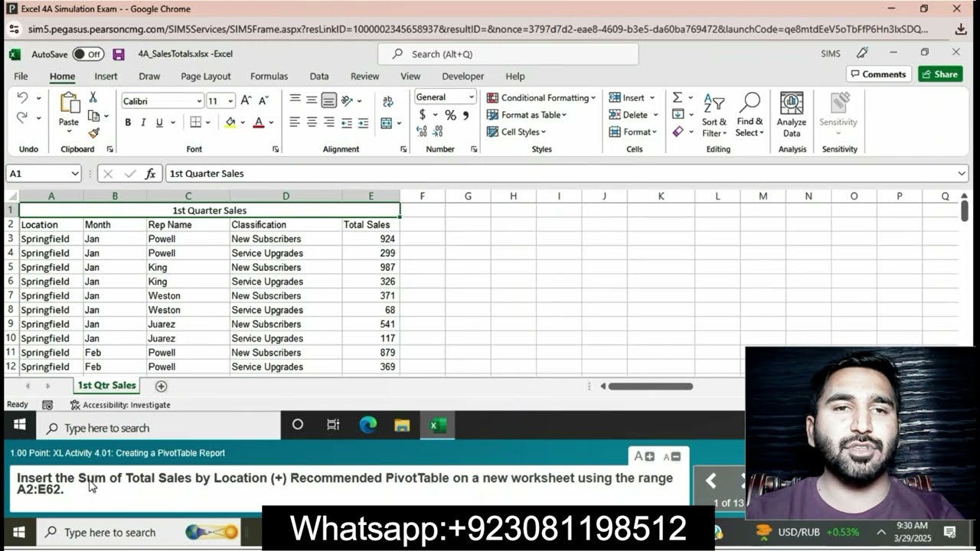Viewport: 980px width, 551px height.
Task: Toggle Top Align
Action: click(x=295, y=100)
